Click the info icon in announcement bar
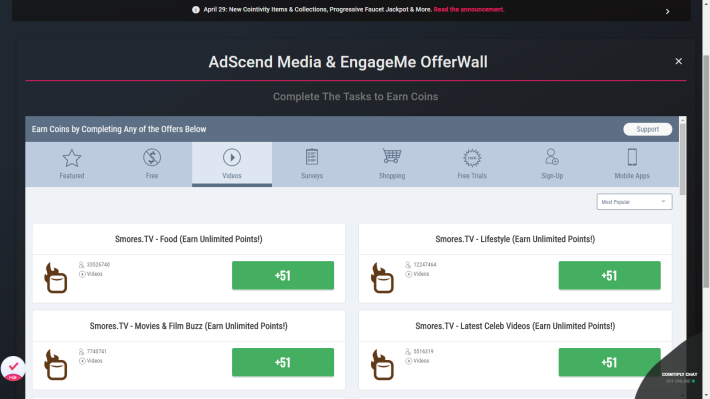The image size is (710, 399). click(196, 10)
